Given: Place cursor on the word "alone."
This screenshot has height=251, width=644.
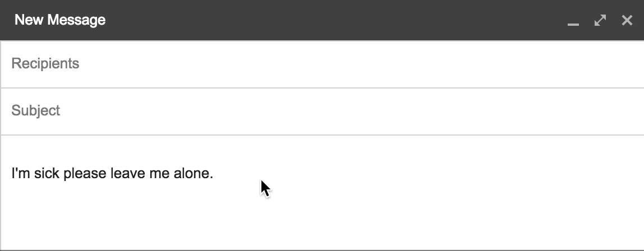Looking at the screenshot, I should (x=194, y=173).
